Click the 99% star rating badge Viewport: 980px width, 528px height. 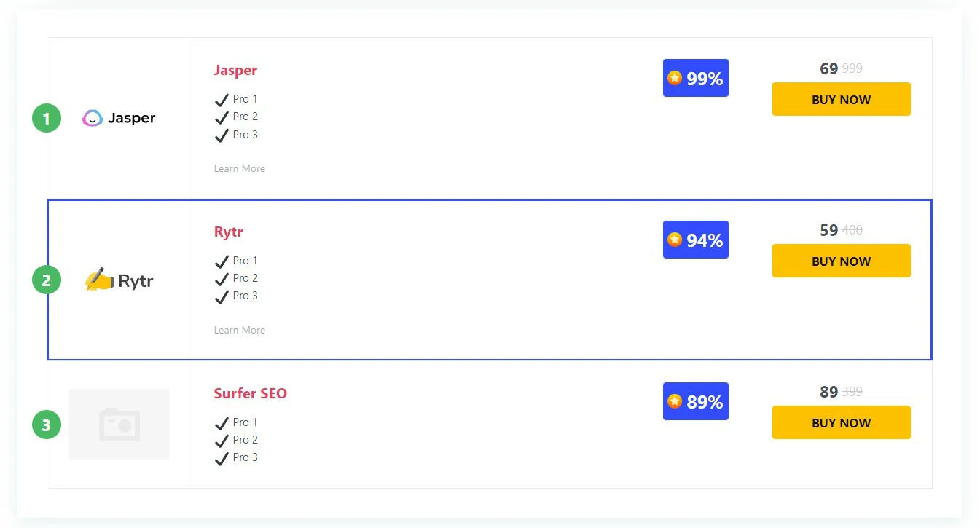695,78
